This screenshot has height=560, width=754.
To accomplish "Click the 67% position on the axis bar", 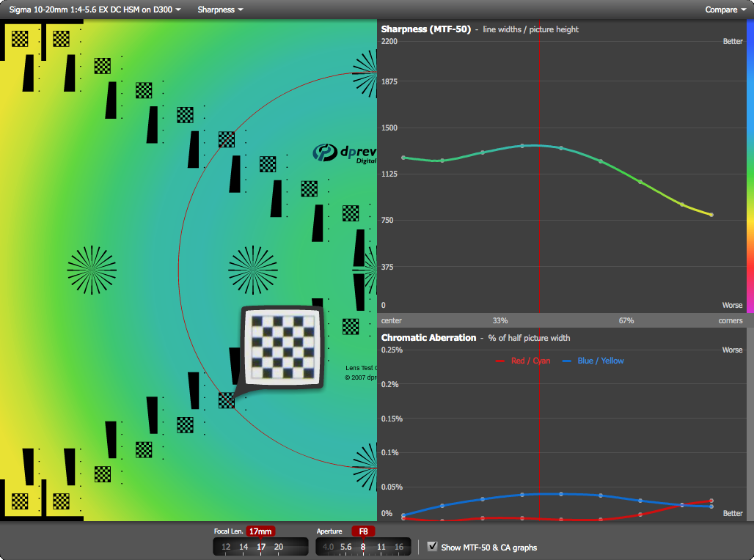I will tap(626, 320).
